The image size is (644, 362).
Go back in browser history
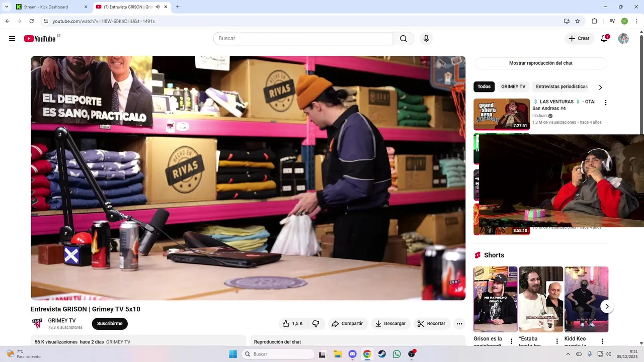[7, 21]
